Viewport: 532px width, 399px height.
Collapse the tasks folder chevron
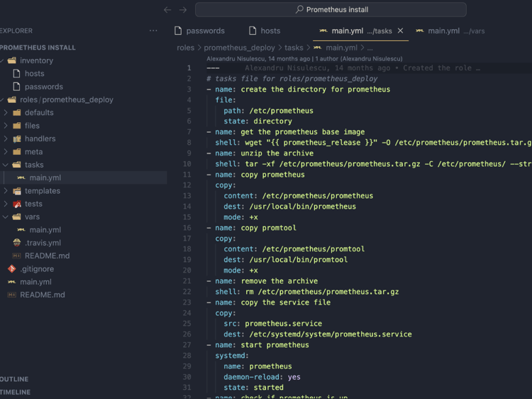point(6,165)
